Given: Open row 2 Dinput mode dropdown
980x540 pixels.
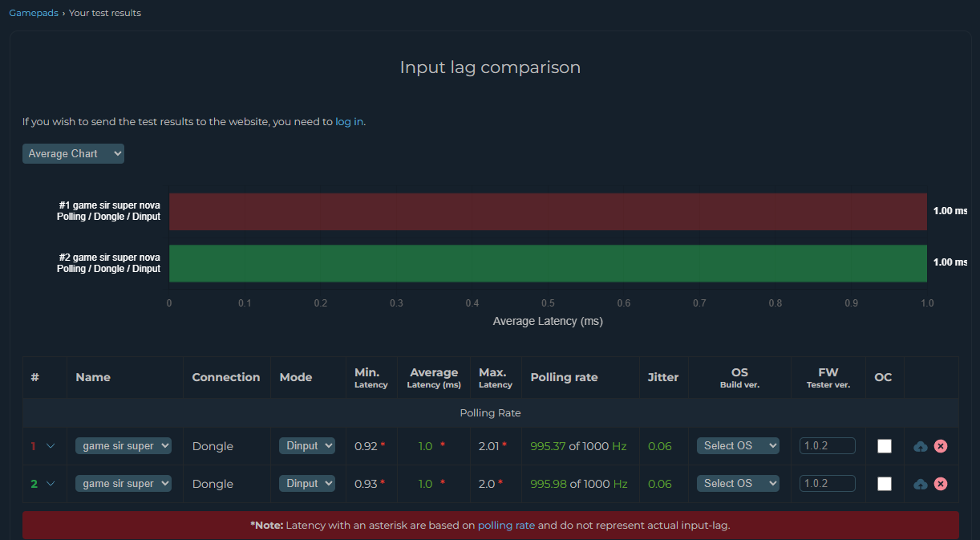Looking at the screenshot, I should click(x=307, y=484).
